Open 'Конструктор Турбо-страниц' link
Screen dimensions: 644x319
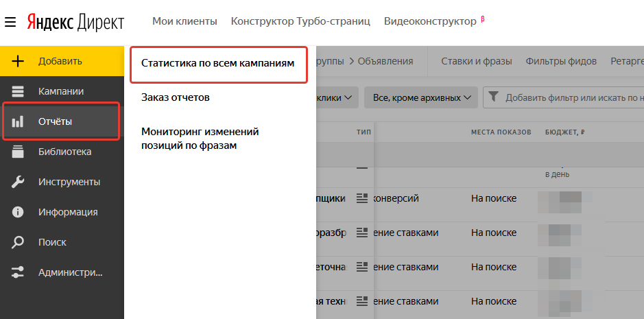click(x=300, y=21)
